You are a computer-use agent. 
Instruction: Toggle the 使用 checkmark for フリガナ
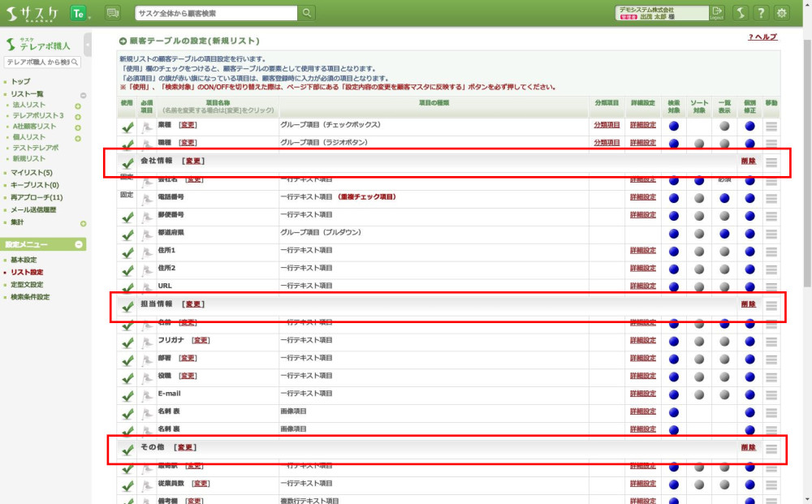(127, 342)
